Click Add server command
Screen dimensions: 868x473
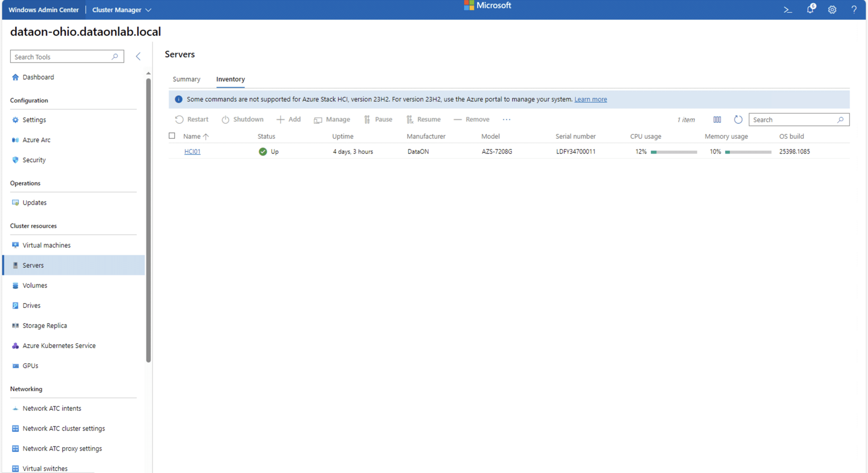(288, 119)
